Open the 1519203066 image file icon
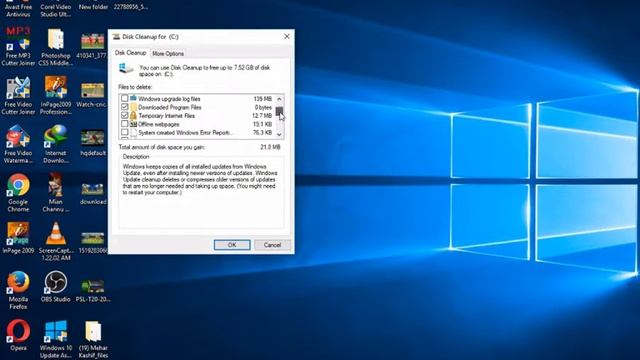 coord(93,242)
